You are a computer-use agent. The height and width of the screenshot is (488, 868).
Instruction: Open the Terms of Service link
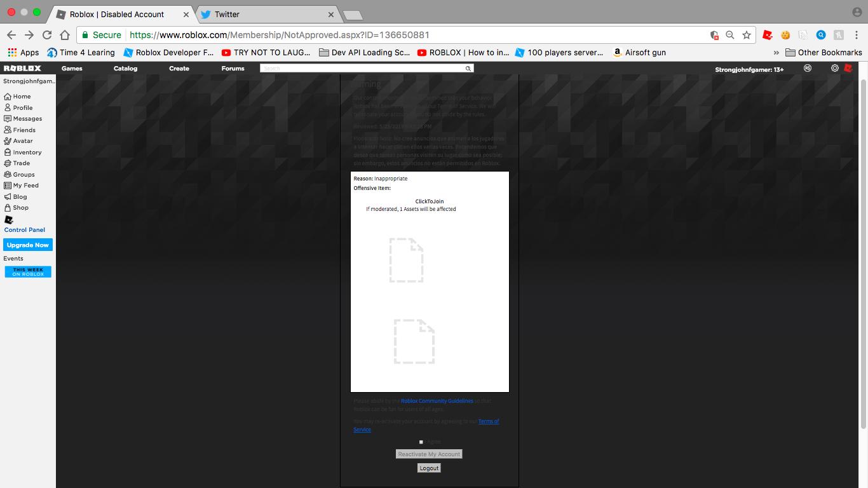[x=426, y=425]
